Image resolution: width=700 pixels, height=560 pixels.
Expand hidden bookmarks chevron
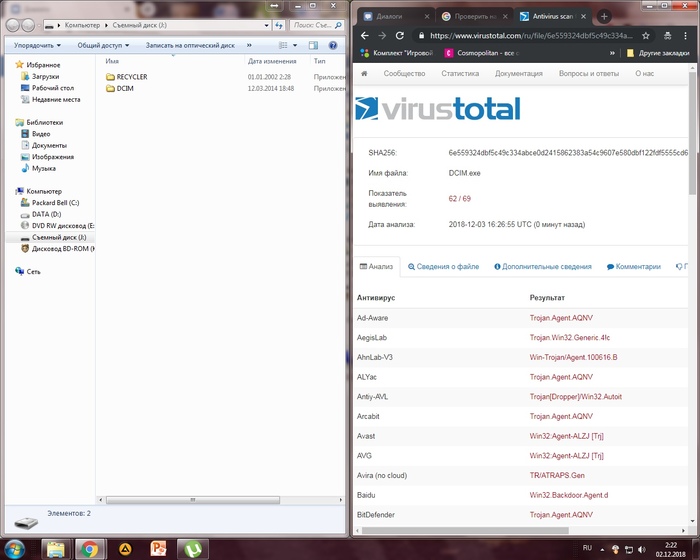[x=612, y=53]
